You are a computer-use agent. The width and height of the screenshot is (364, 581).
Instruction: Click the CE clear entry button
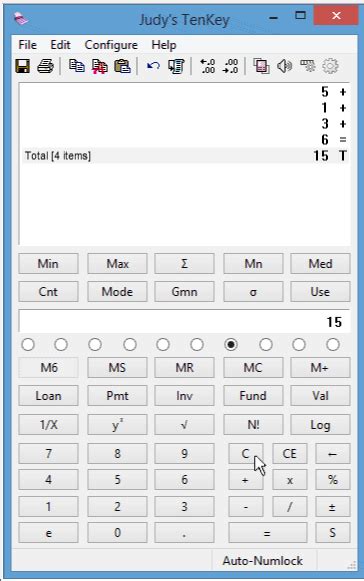click(x=290, y=454)
